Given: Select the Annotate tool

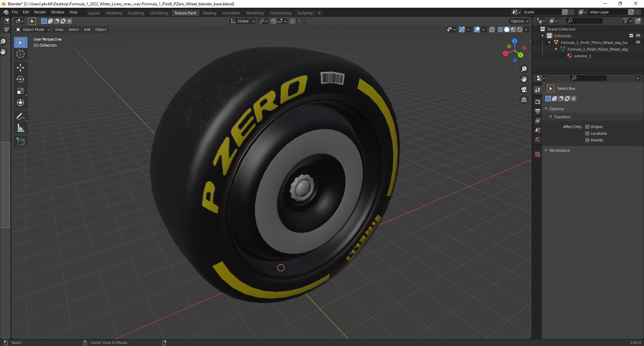Looking at the screenshot, I should [20, 116].
